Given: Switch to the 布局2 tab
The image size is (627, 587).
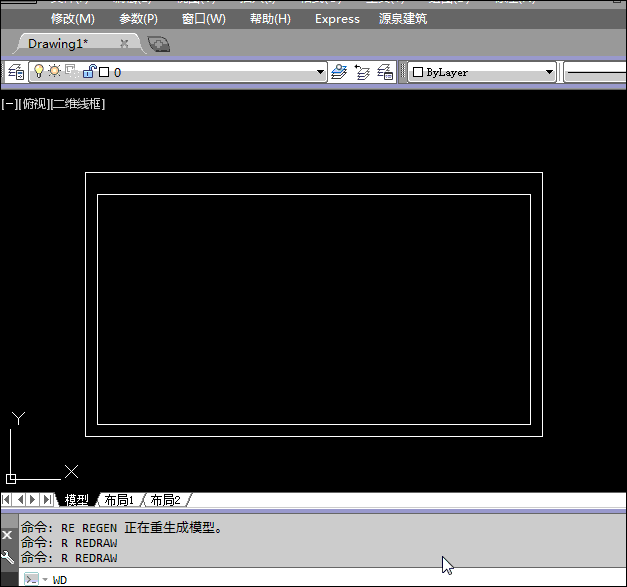Looking at the screenshot, I should [x=165, y=500].
